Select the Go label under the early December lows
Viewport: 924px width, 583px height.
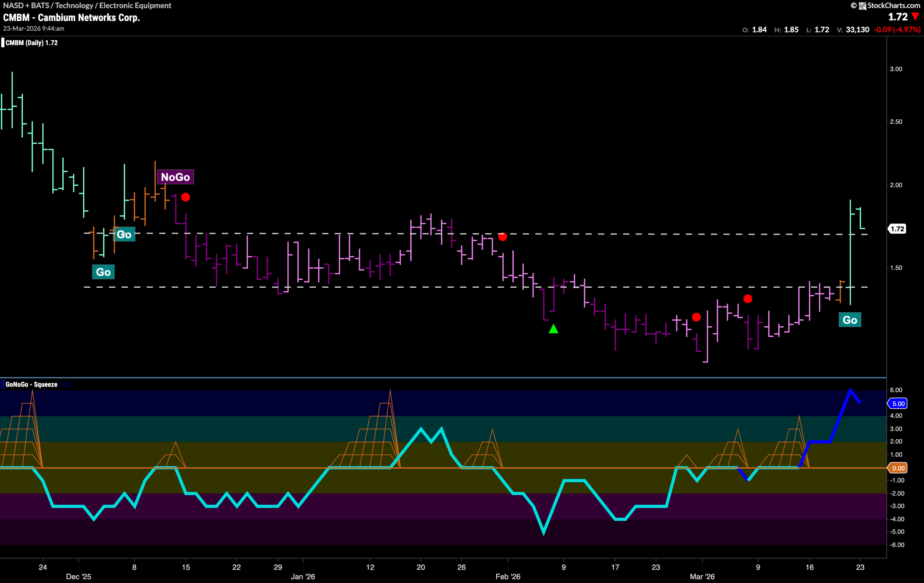[x=103, y=272]
